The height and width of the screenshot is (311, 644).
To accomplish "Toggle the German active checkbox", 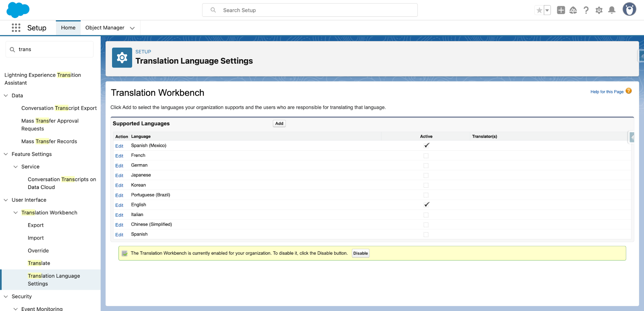I will click(x=426, y=165).
